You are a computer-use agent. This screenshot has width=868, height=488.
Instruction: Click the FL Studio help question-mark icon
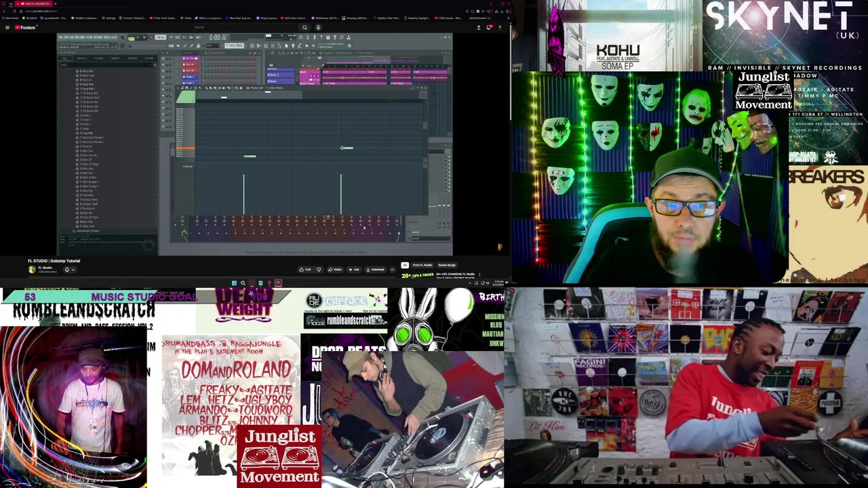coord(321,37)
